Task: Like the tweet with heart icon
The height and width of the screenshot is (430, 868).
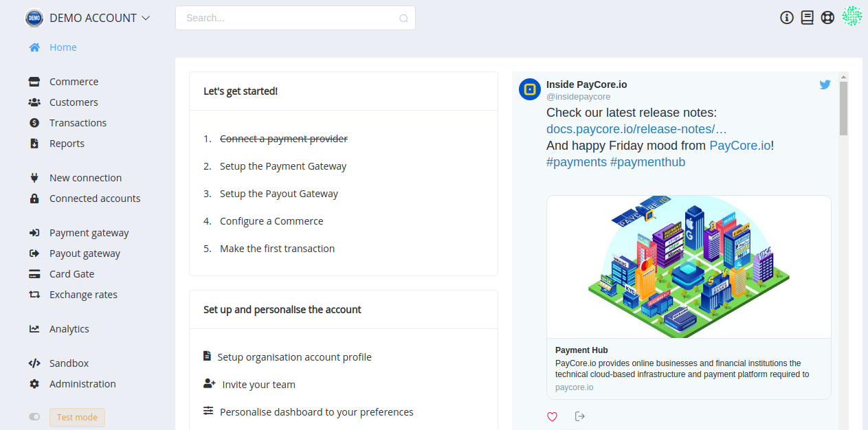Action: (x=552, y=416)
